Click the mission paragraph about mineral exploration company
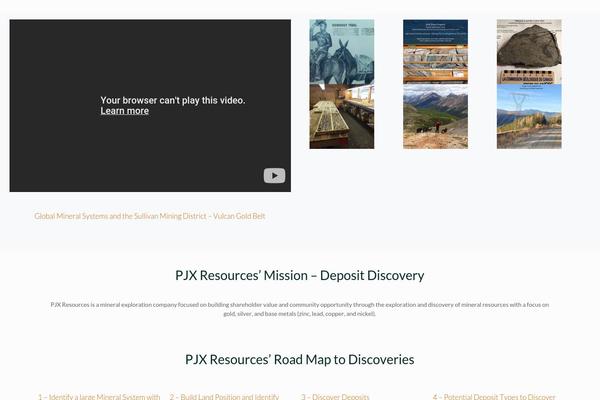 point(300,309)
